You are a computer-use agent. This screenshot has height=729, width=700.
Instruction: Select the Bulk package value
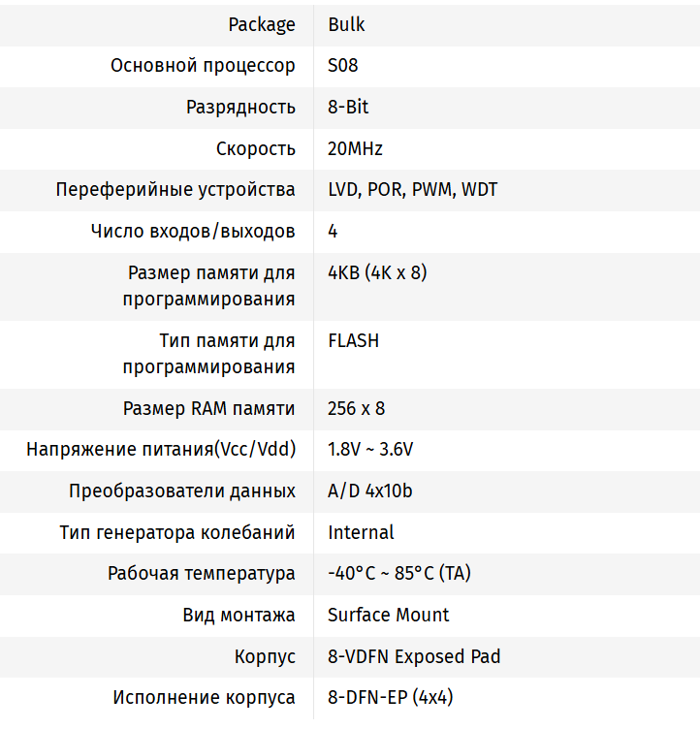coord(347,25)
